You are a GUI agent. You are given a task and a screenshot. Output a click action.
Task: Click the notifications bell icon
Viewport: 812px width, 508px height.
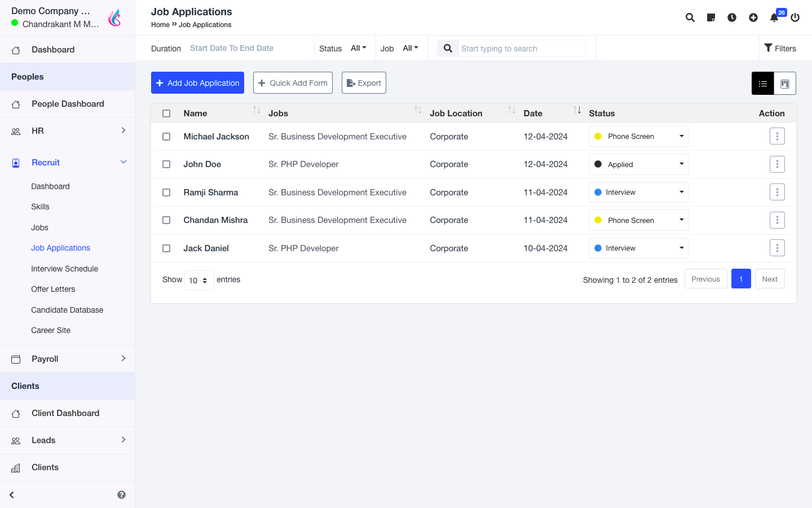click(x=774, y=17)
